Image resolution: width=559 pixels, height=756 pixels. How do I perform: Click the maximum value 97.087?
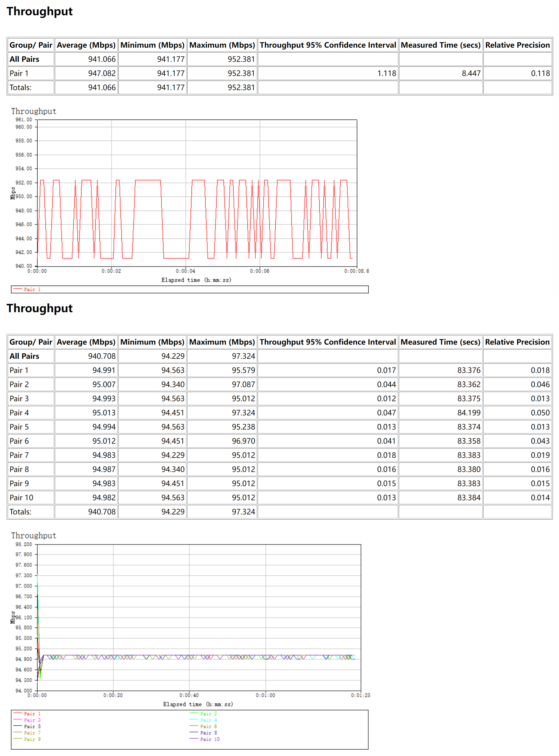click(243, 384)
